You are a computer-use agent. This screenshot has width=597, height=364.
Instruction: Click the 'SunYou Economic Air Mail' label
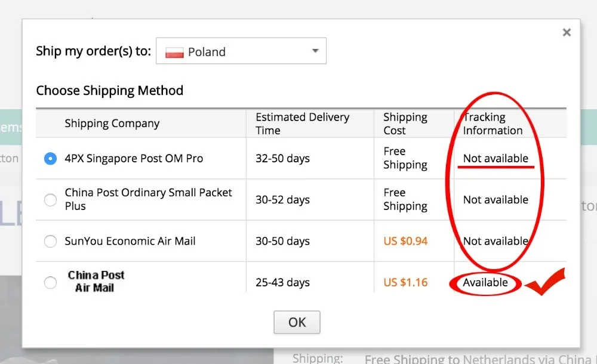tap(130, 241)
